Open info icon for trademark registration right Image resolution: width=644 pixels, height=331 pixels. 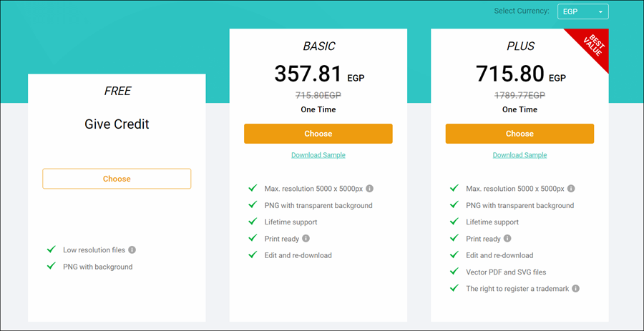576,289
